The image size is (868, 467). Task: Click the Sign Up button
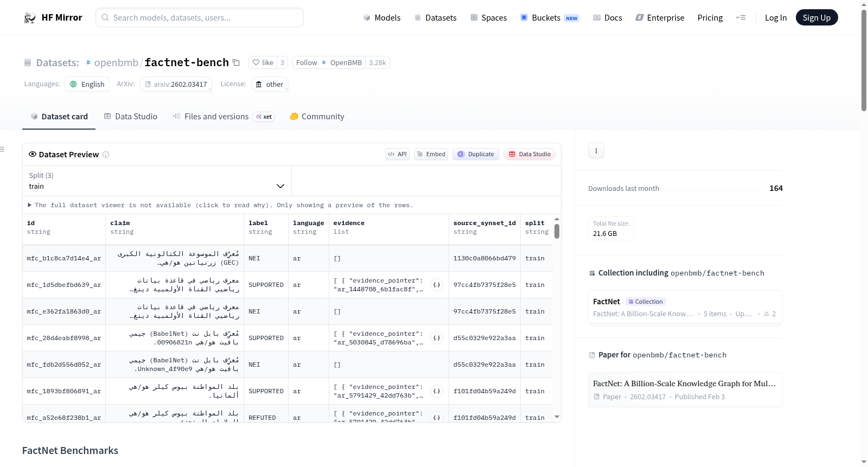coord(817,18)
